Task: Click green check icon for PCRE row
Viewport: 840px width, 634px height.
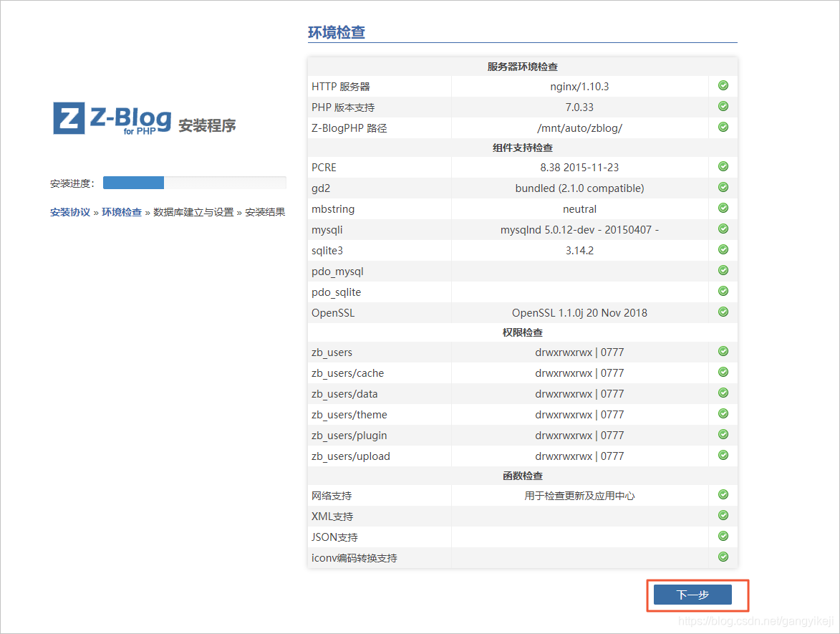Action: point(723,166)
